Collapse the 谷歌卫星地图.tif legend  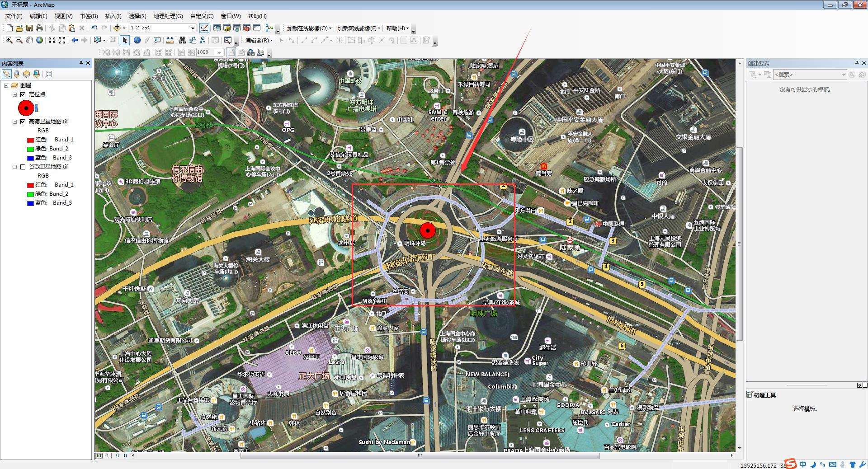14,167
